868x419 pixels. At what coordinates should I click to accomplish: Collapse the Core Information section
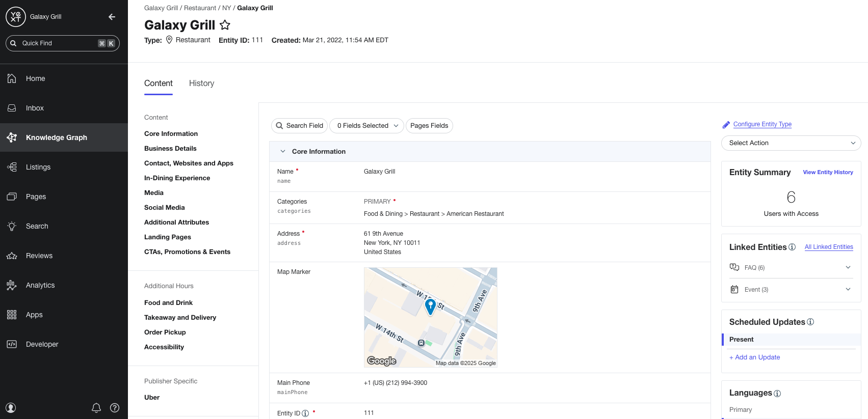(283, 152)
